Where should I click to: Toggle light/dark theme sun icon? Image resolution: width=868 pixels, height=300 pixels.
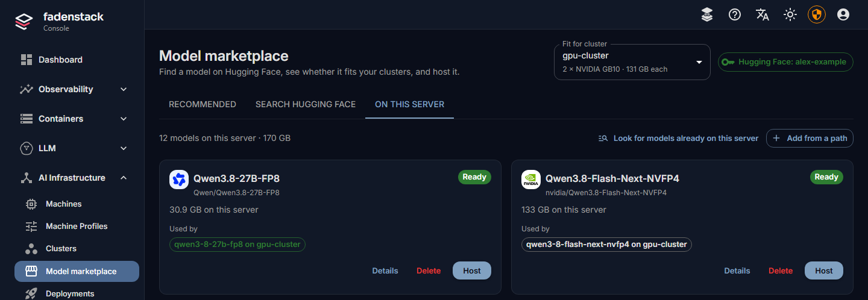tap(790, 14)
